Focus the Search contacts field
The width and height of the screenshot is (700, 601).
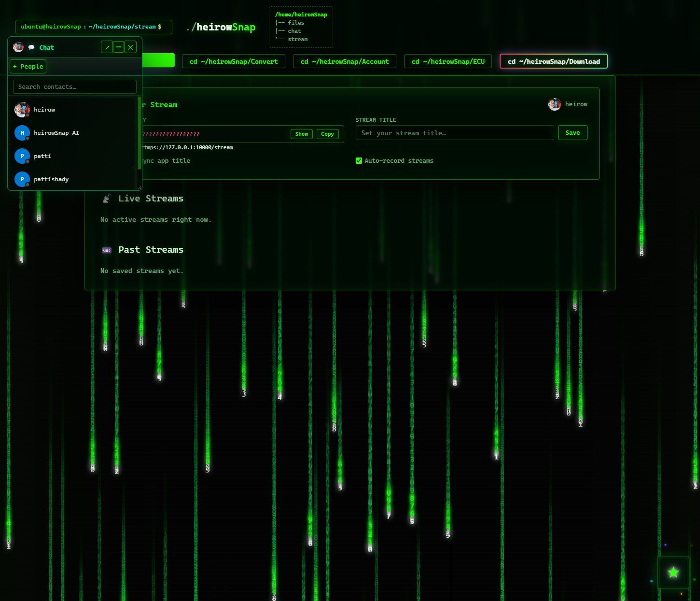(75, 87)
